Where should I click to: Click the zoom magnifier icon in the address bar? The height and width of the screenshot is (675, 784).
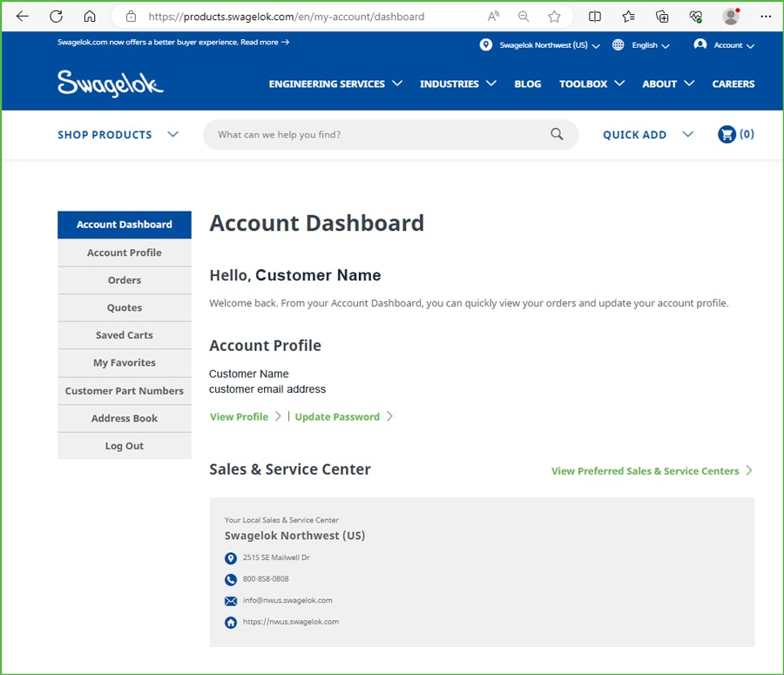tap(524, 17)
